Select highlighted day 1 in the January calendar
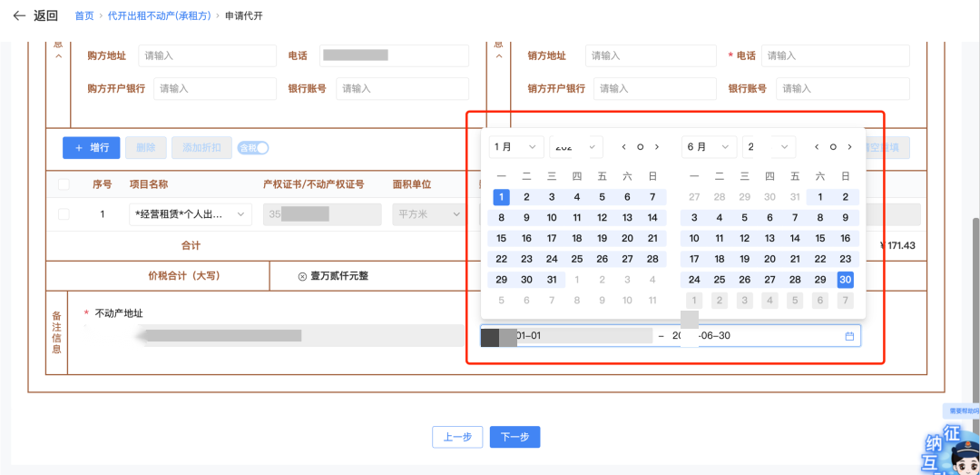Screen dimensions: 980x475 point(501,197)
